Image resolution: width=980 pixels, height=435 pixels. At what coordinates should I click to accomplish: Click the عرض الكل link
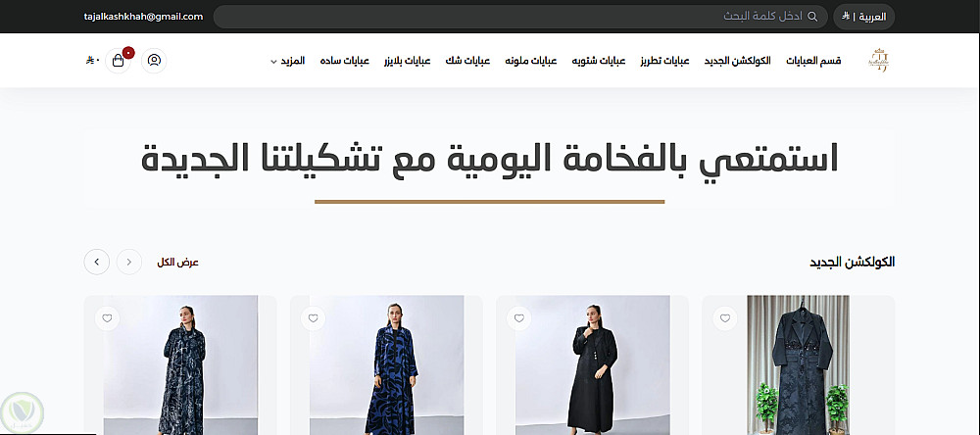[178, 262]
